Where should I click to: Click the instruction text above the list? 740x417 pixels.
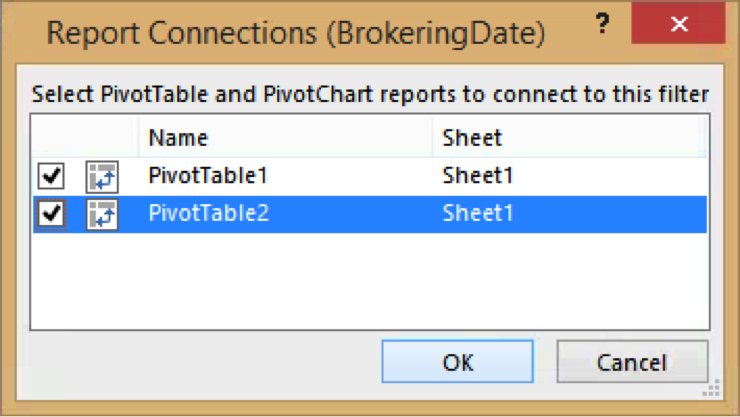click(x=370, y=96)
